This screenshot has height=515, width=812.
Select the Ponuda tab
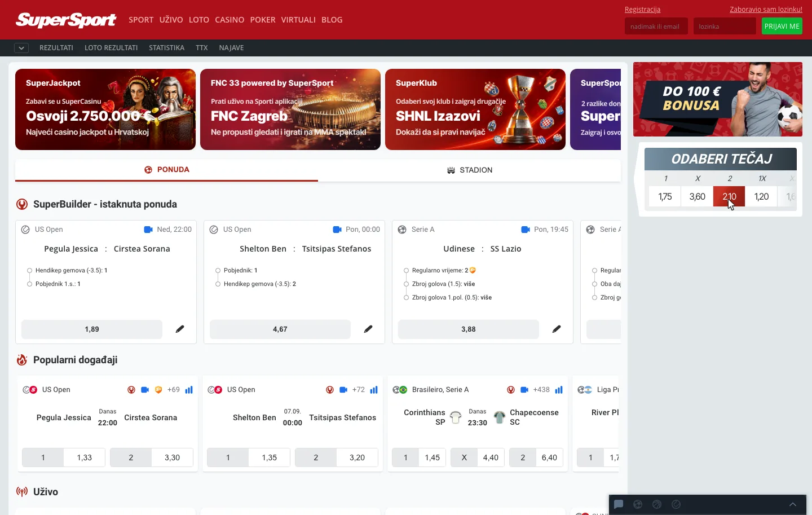167,170
